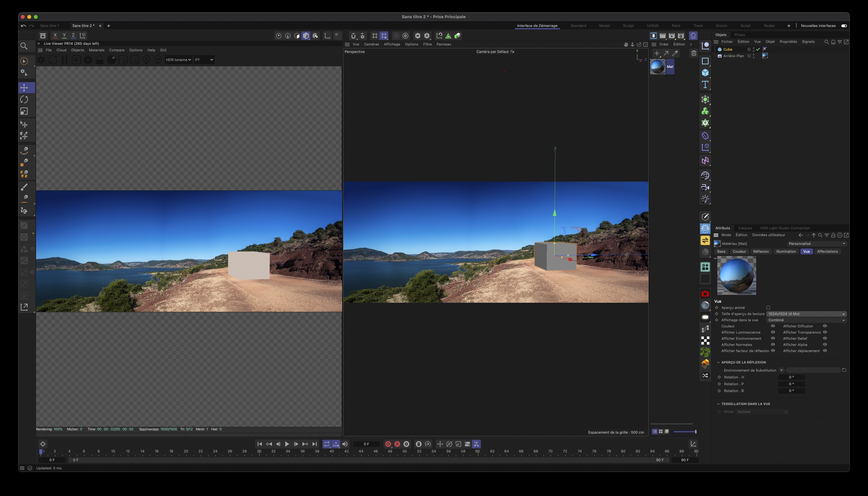
Task: Click the Y axis lock icon
Action: pyautogui.click(x=64, y=35)
